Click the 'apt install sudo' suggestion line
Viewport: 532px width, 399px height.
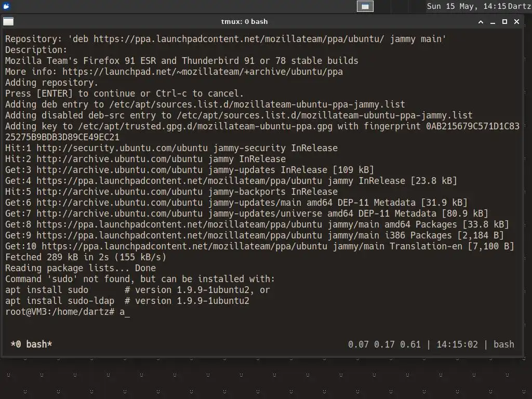[x=137, y=290]
